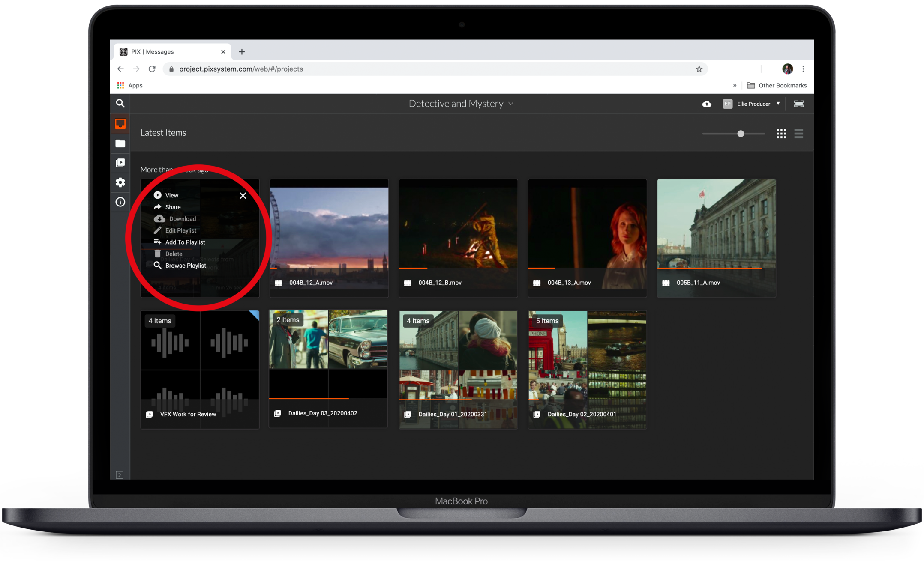924x561 pixels.
Task: Adjust the thumbnail size slider
Action: click(x=741, y=134)
